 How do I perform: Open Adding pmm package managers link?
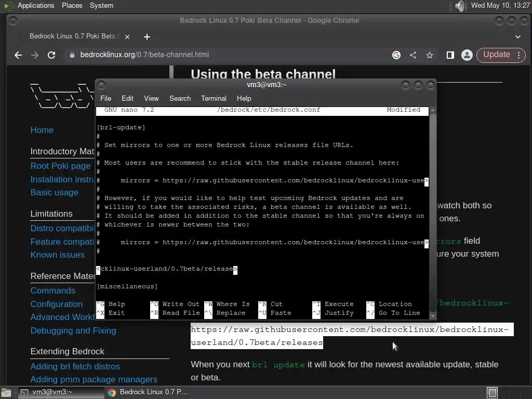(x=94, y=379)
